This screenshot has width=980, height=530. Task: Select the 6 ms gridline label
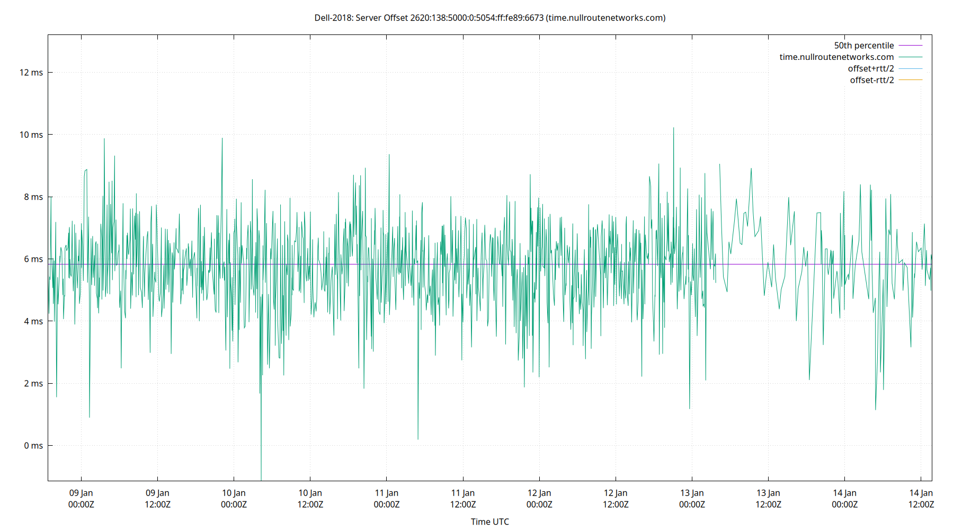click(34, 259)
